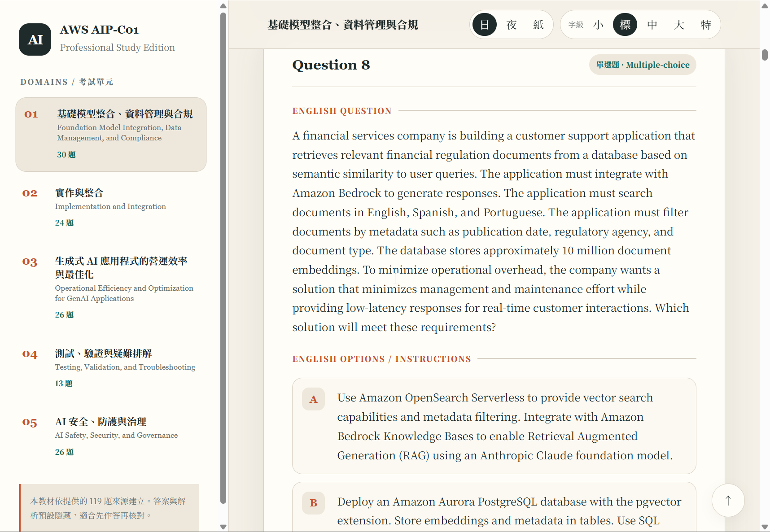Click the ENGLISH QUESTION section label
Image resolution: width=770 pixels, height=532 pixels.
(x=342, y=111)
